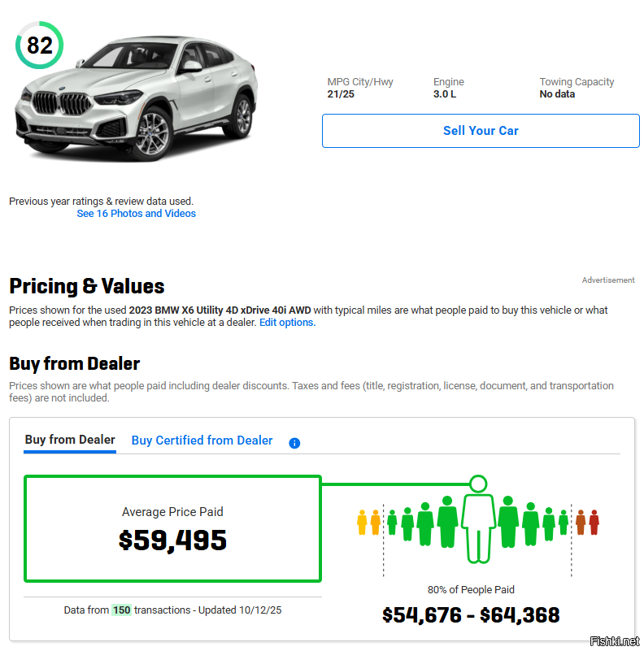Click the blue info icon beside the tabs

[x=294, y=443]
